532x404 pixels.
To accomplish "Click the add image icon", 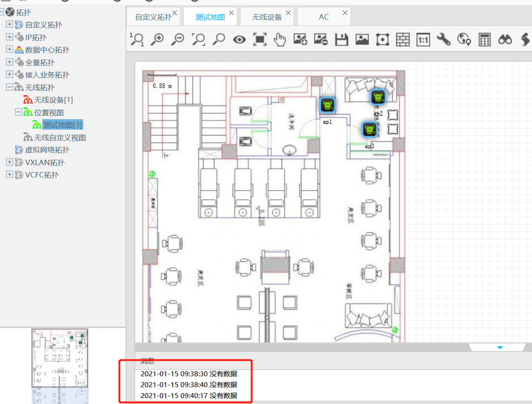I will pos(300,40).
